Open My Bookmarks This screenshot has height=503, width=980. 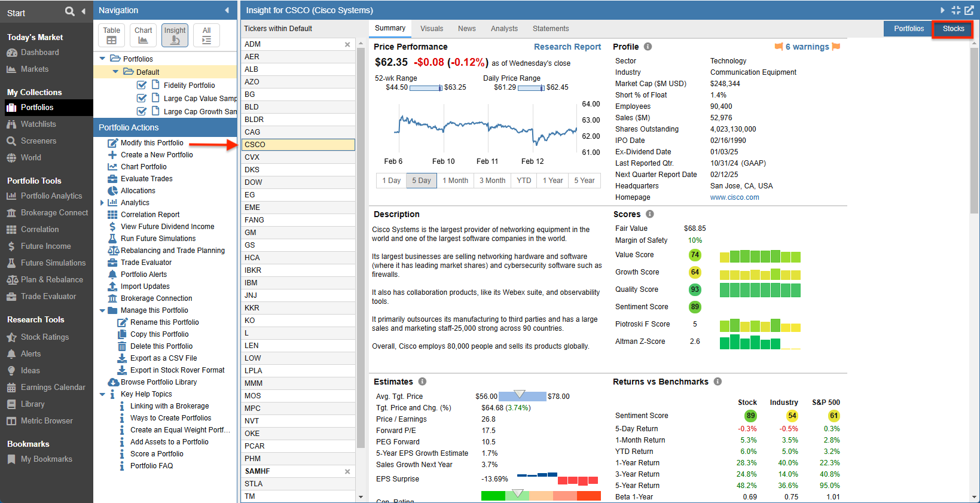(x=46, y=459)
